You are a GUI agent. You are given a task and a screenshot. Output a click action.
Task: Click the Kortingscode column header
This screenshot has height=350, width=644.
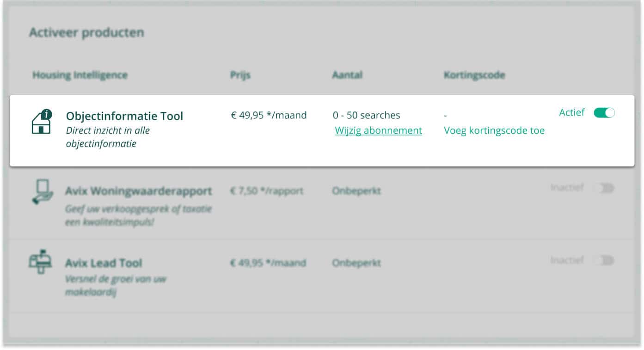click(x=474, y=75)
